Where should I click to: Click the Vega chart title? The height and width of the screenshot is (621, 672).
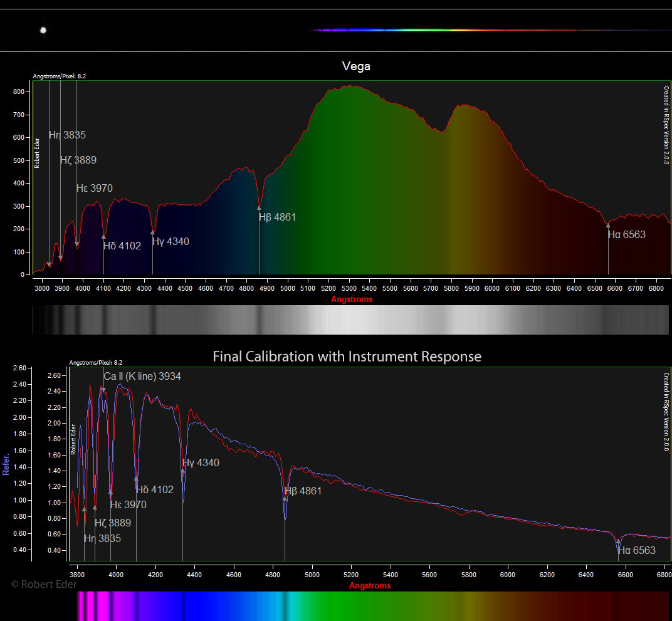tap(356, 66)
